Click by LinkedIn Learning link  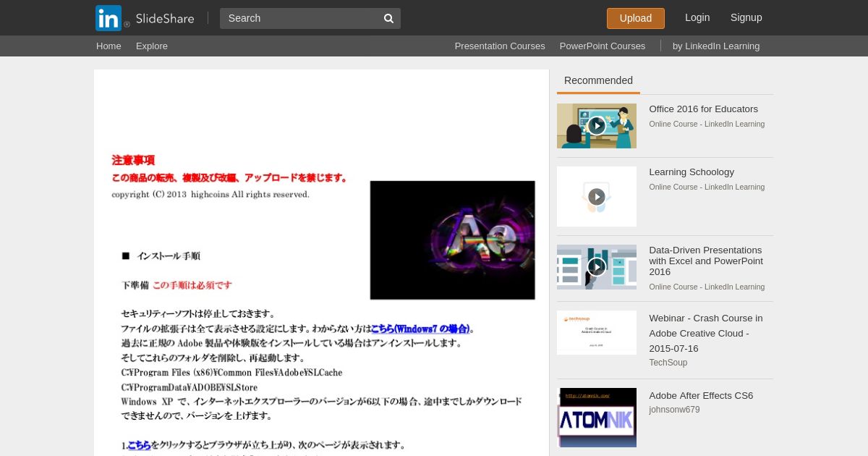pos(716,46)
